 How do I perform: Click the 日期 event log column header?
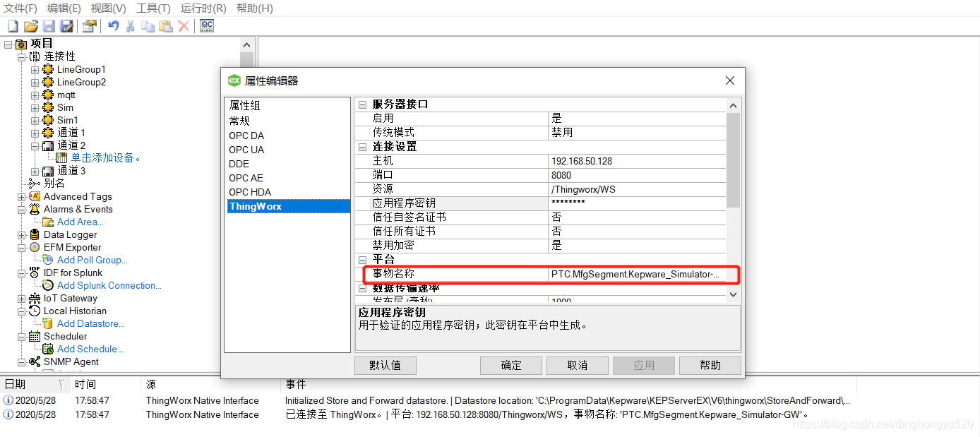34,384
